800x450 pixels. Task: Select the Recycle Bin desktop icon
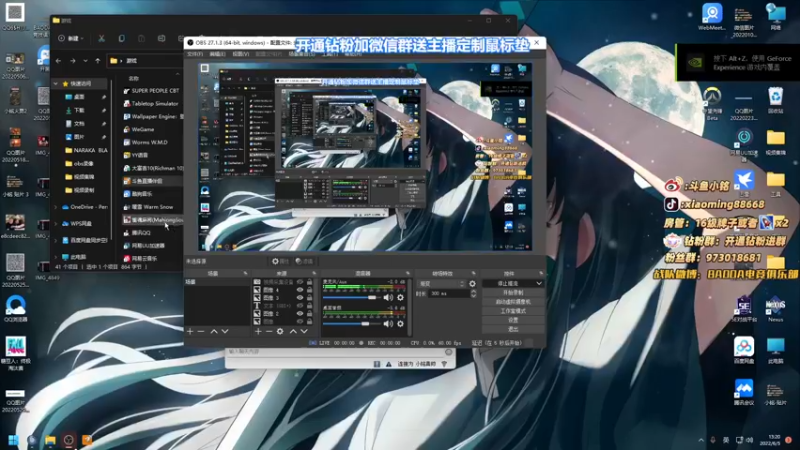(x=776, y=101)
